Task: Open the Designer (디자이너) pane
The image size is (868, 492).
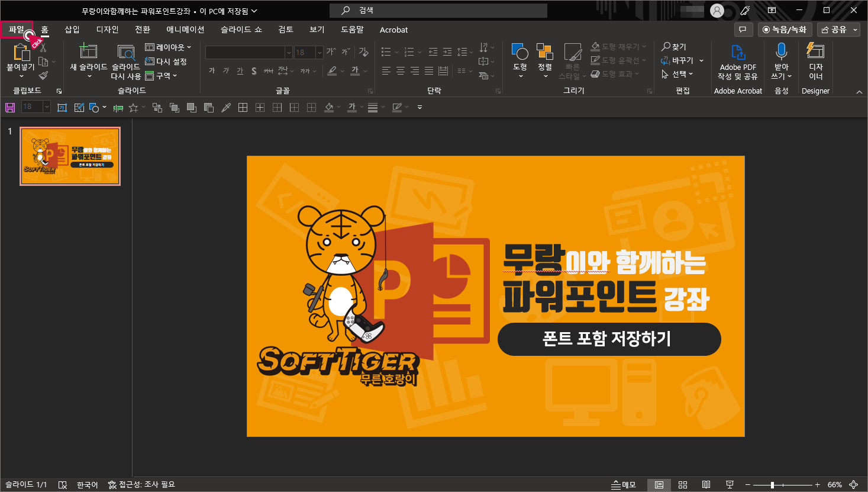Action: (x=815, y=62)
